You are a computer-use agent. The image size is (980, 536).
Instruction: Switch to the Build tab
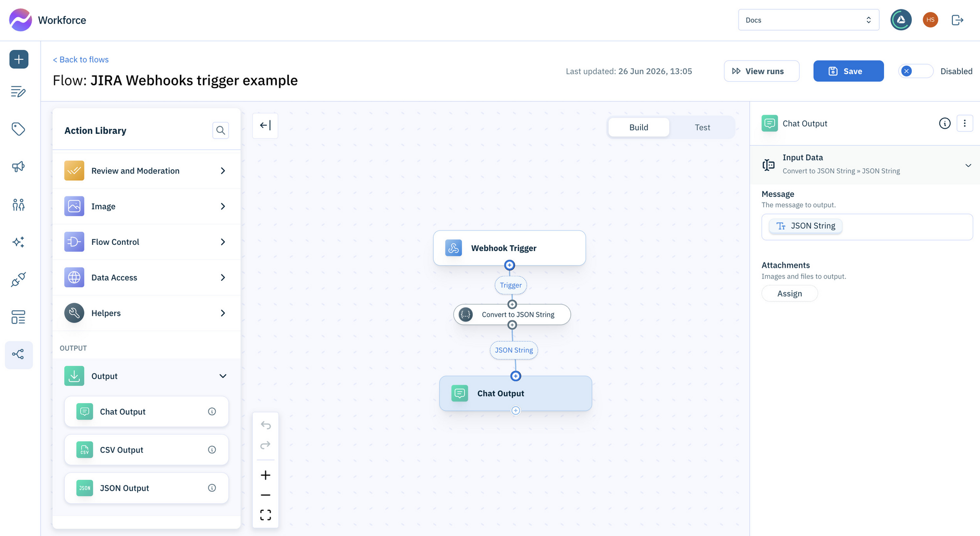[639, 127]
